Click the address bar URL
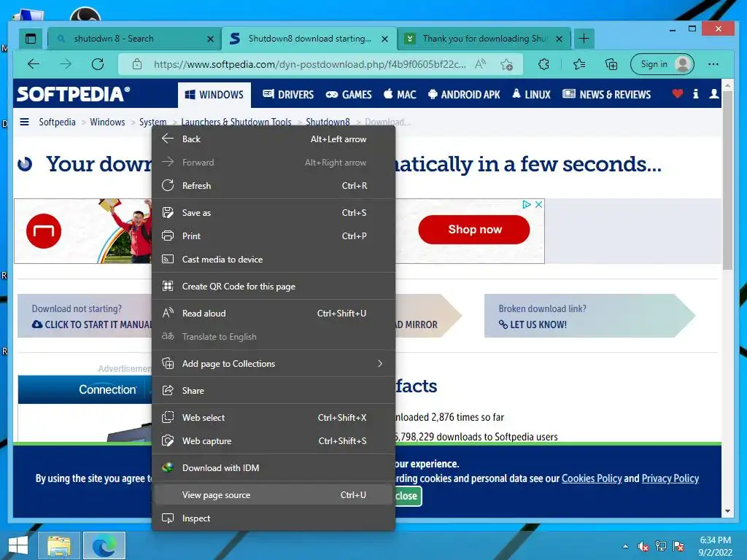The image size is (747, 560). (309, 64)
